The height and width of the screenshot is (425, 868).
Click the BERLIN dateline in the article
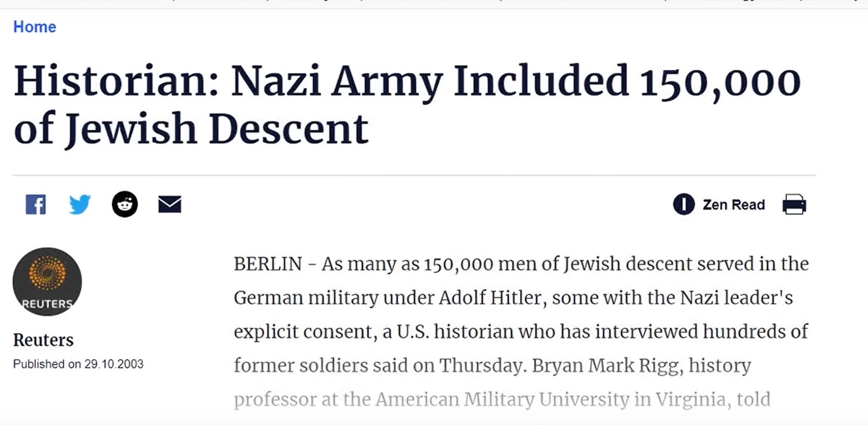click(x=268, y=264)
